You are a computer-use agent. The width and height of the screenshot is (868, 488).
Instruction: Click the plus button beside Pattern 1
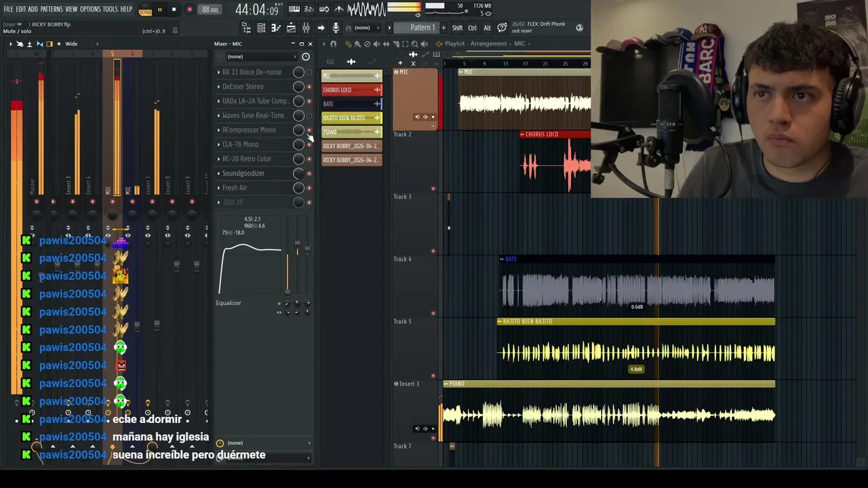[442, 28]
